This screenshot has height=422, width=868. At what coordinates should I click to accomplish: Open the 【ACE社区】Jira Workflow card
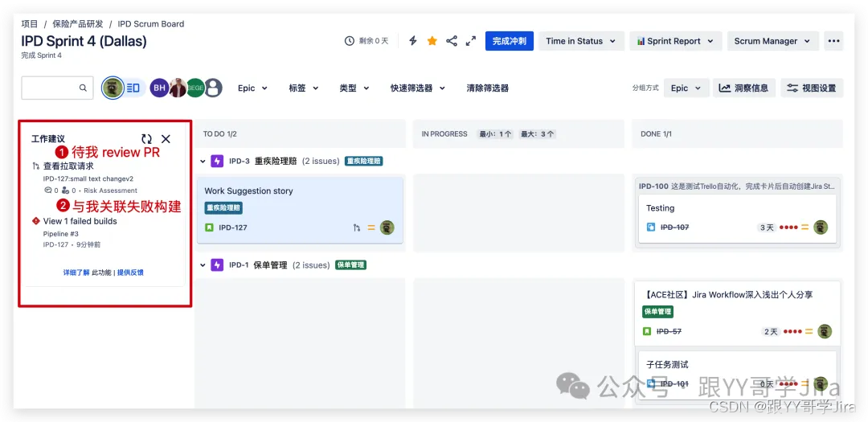tap(737, 313)
